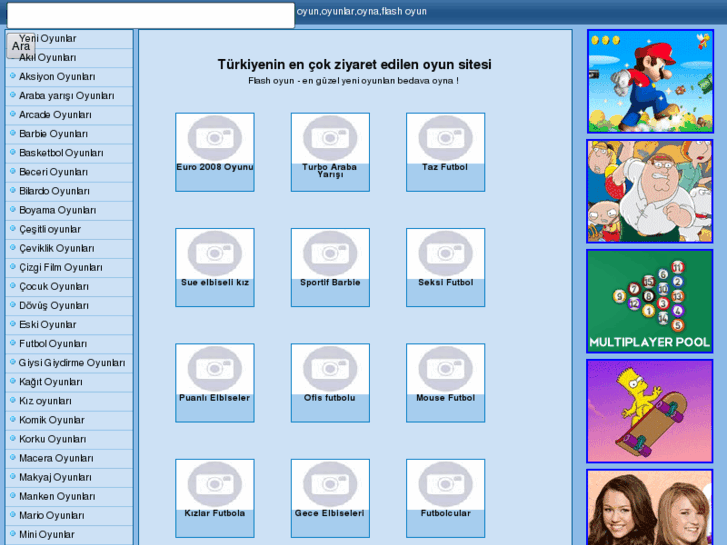Select Bilardo Oyunları link
The height and width of the screenshot is (545, 727).
[54, 191]
